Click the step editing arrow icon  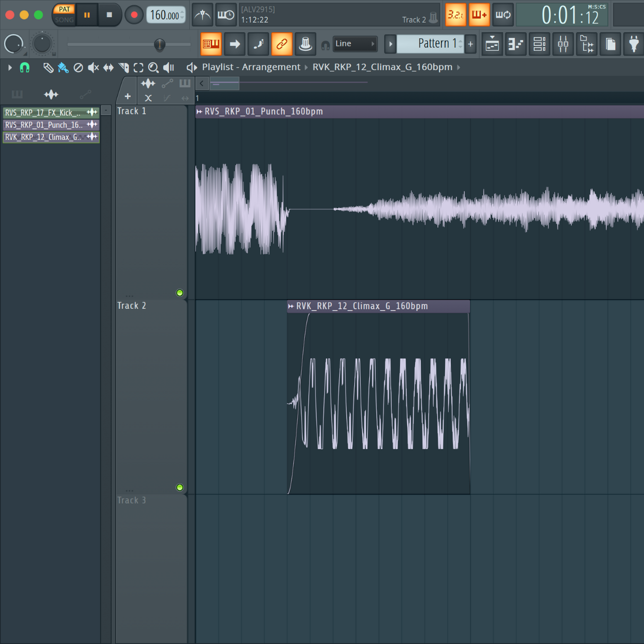(235, 44)
